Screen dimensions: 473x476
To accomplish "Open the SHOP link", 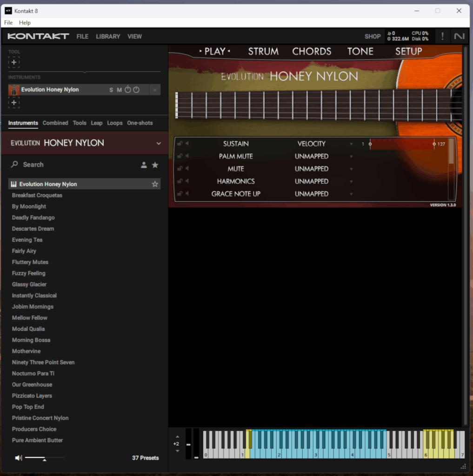I will coord(373,36).
